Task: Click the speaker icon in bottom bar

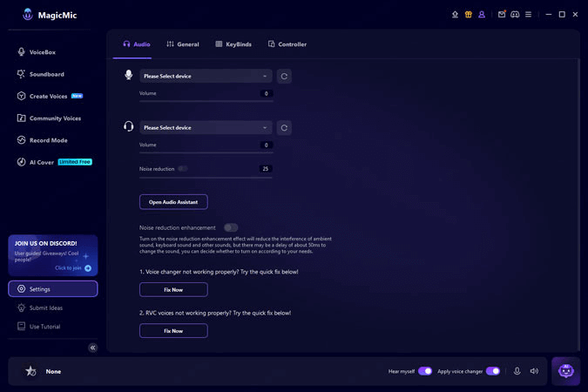Action: click(534, 371)
